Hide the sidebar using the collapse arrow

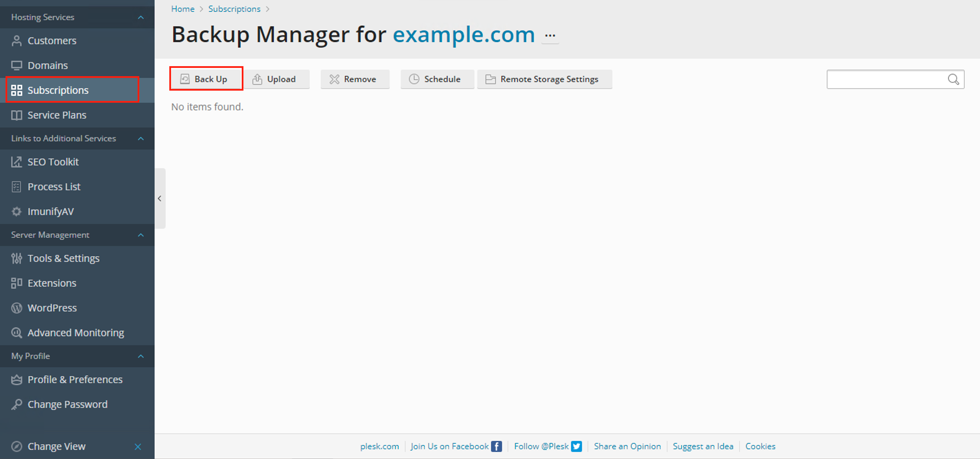point(160,198)
